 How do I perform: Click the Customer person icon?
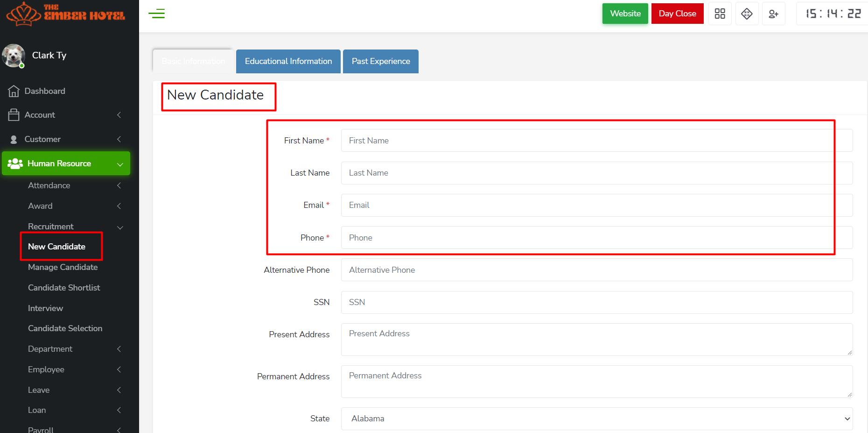pos(14,139)
